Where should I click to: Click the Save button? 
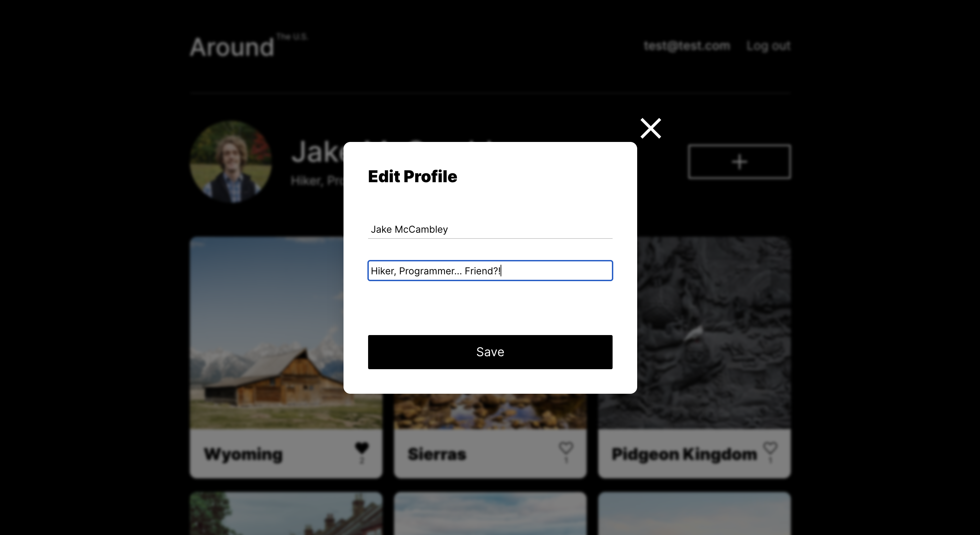click(x=490, y=352)
